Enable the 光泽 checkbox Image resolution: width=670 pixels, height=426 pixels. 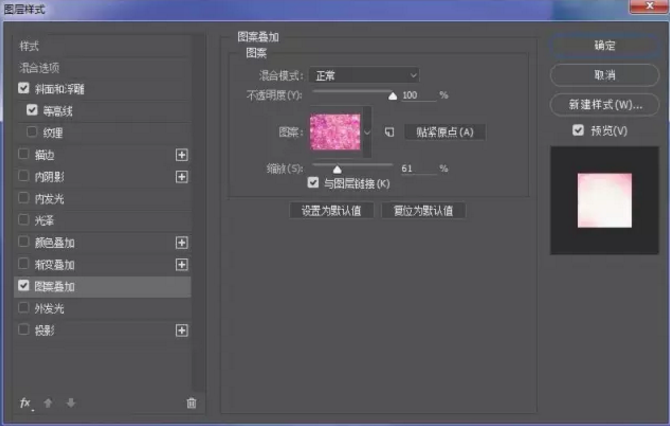pyautogui.click(x=24, y=220)
